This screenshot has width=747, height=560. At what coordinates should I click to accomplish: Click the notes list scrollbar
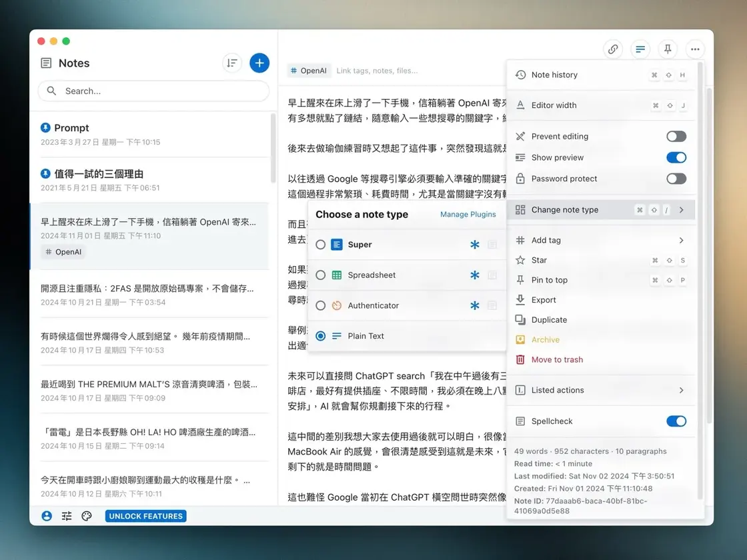pyautogui.click(x=273, y=148)
